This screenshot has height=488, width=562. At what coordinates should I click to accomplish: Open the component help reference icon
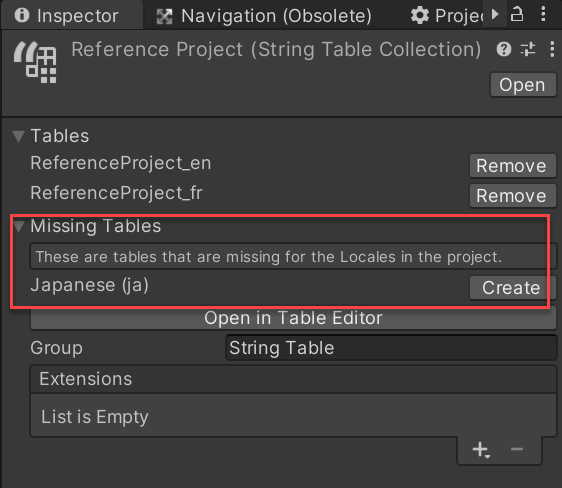504,49
